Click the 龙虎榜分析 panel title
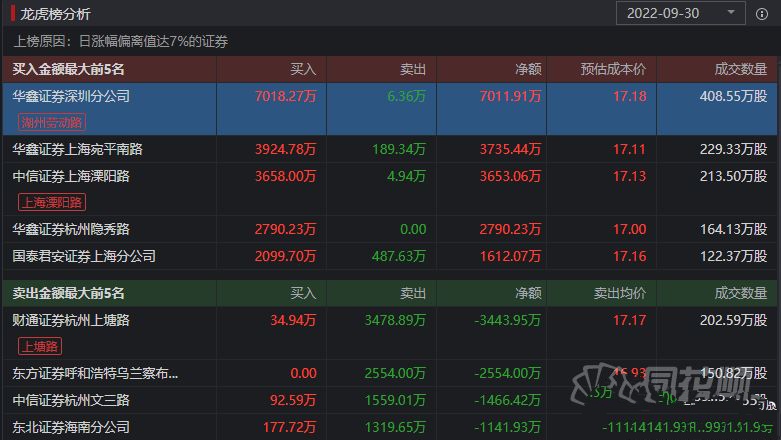781x440 pixels. [55, 14]
